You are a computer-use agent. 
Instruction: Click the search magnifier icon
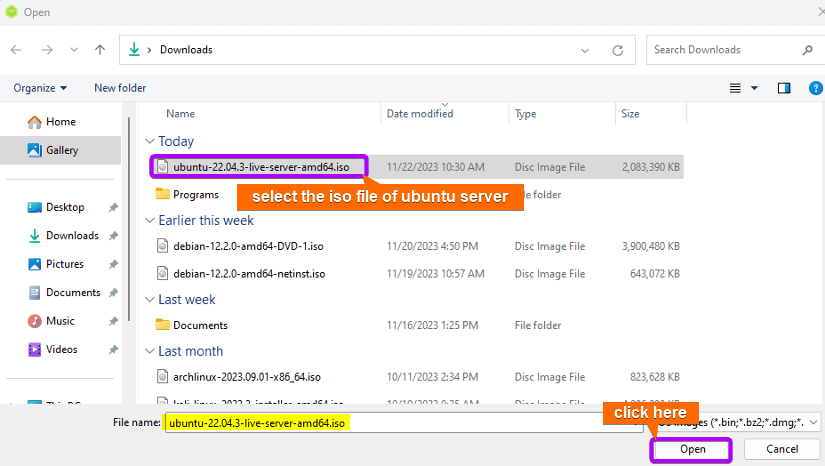pyautogui.click(x=808, y=50)
